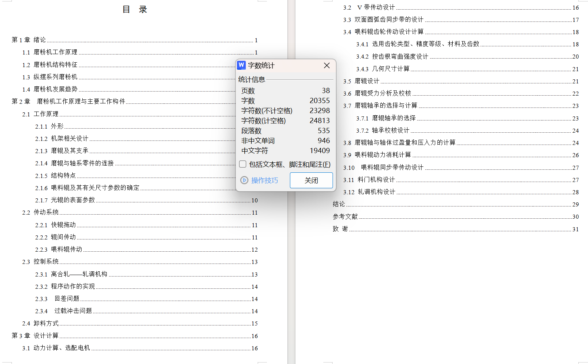This screenshot has width=588, height=364.
Task: Open 3.4.2 按齿根弯曲强度设计
Action: [468, 57]
